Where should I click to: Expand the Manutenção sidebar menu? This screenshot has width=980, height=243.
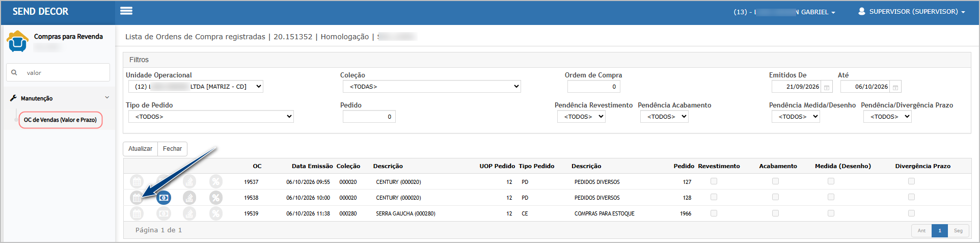click(x=60, y=98)
